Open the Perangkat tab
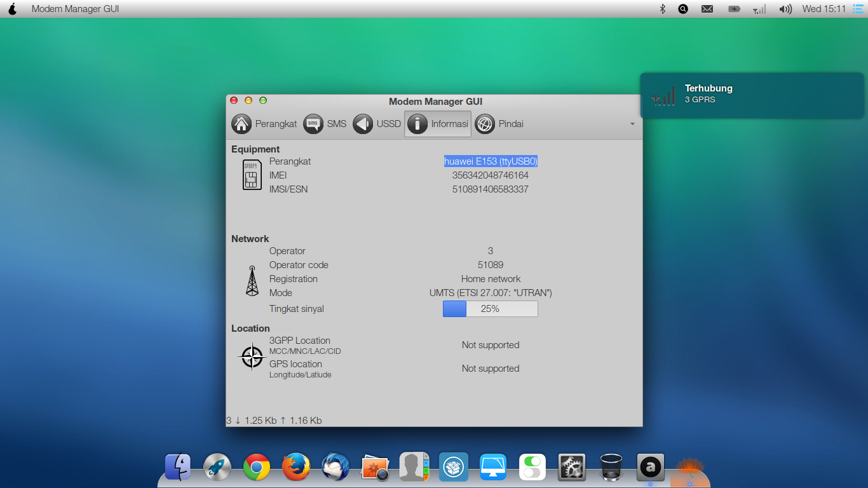The image size is (868, 488). point(264,124)
